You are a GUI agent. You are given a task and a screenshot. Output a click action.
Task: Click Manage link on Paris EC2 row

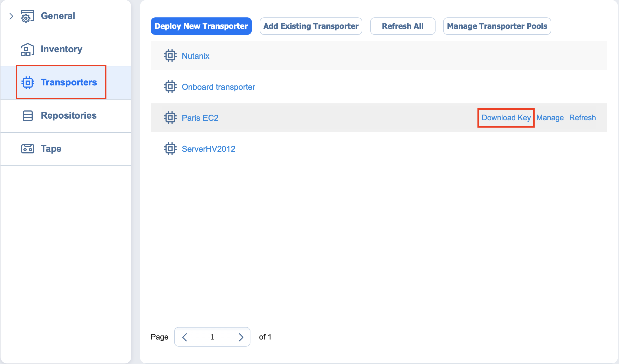pos(550,118)
